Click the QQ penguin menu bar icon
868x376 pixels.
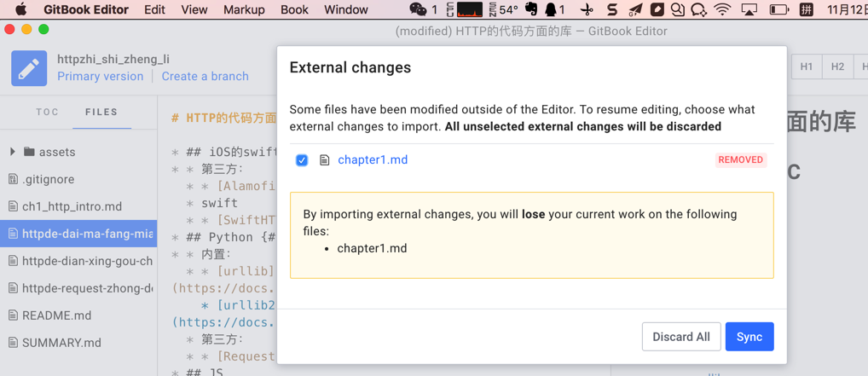pos(552,10)
